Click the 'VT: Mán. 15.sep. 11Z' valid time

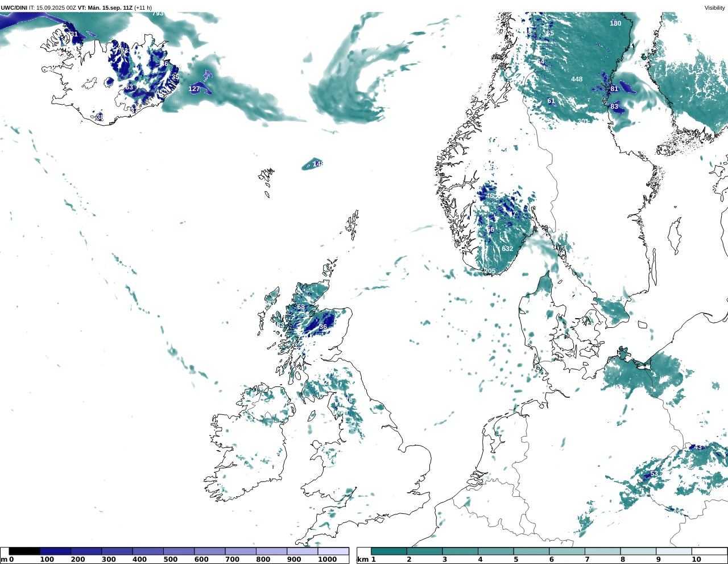point(105,7)
